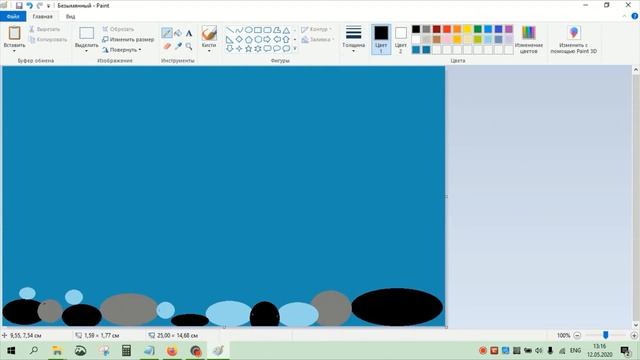This screenshot has width=640, height=360.
Task: Click the Brushes (Кисти) icon
Action: pyautogui.click(x=209, y=33)
